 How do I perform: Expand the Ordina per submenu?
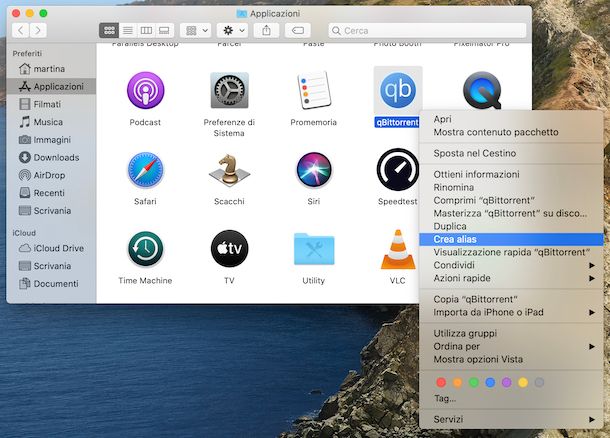click(x=511, y=346)
